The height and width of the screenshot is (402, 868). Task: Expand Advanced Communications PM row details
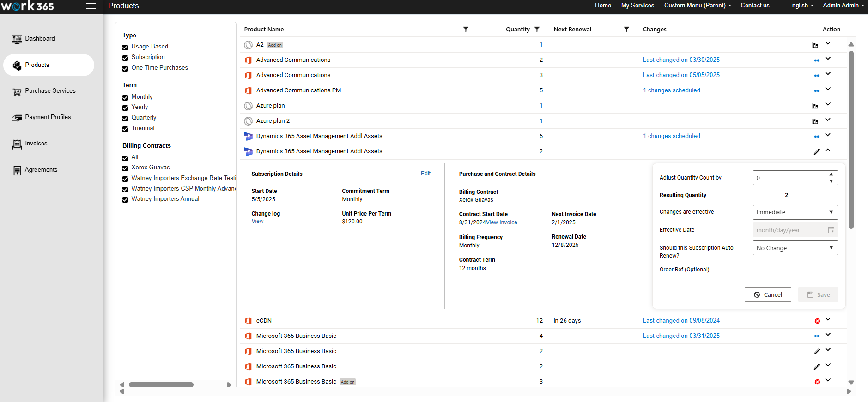coord(828,89)
